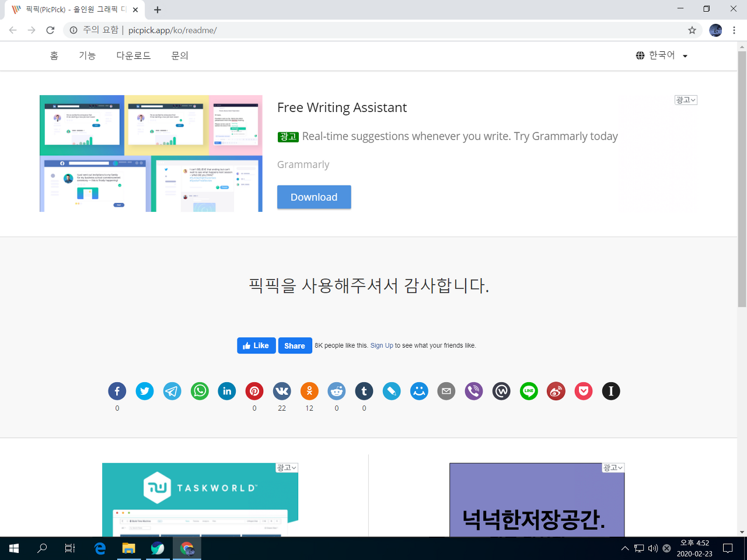Click the Facebook Like button
This screenshot has height=560, width=747.
[x=256, y=345]
